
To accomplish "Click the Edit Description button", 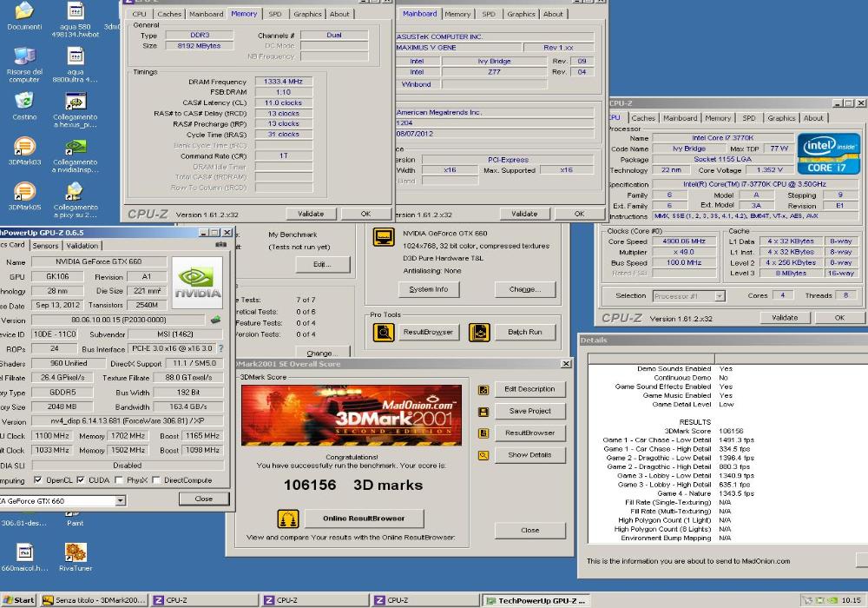I will click(529, 389).
